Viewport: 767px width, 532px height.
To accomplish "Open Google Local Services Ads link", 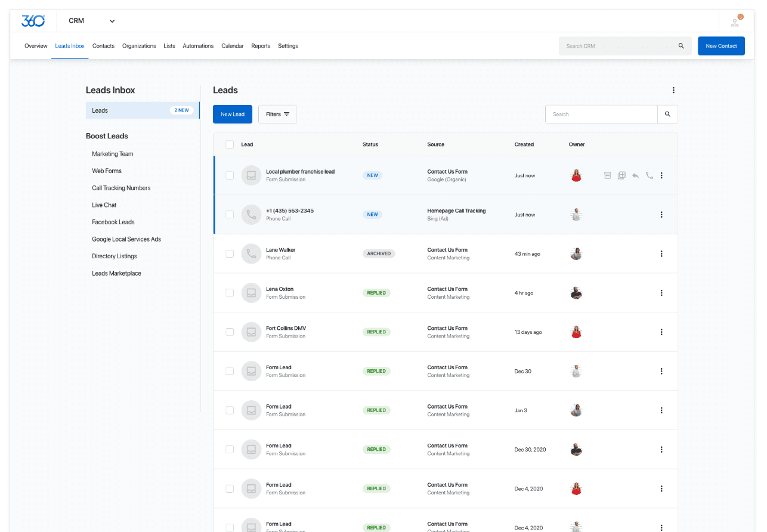I will 126,239.
